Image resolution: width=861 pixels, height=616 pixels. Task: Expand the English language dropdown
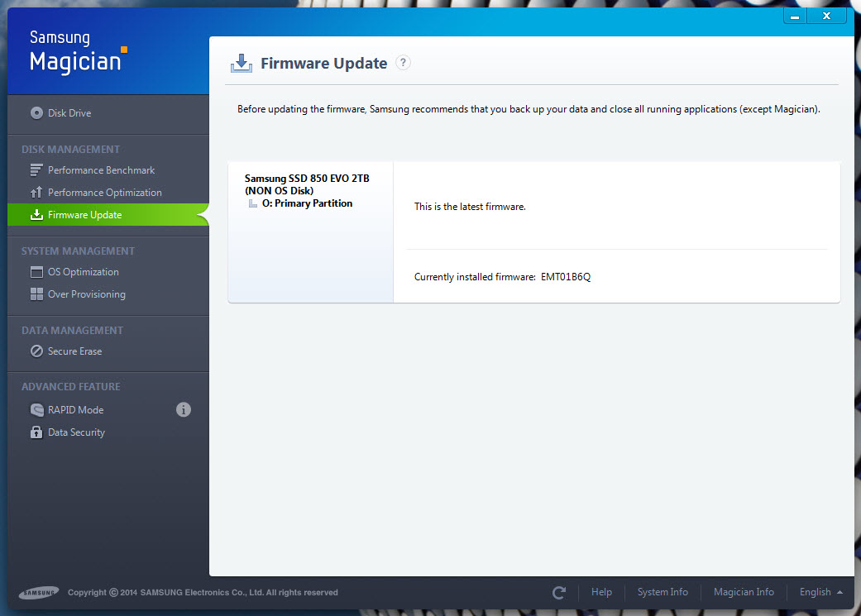pyautogui.click(x=821, y=592)
